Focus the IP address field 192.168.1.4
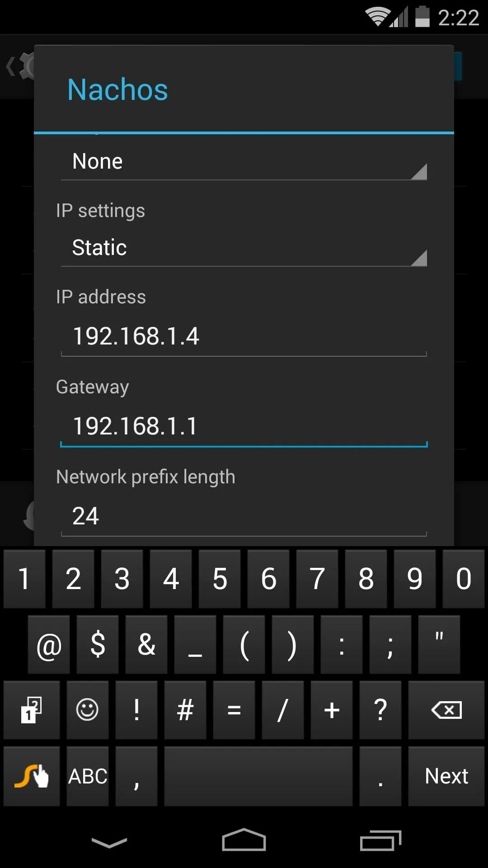The image size is (488, 868). (244, 337)
